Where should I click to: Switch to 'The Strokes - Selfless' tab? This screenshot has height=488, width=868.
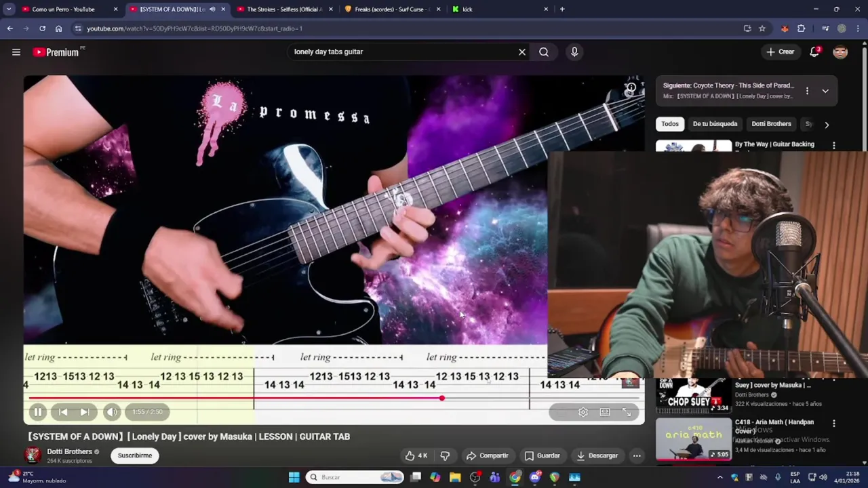click(x=283, y=9)
